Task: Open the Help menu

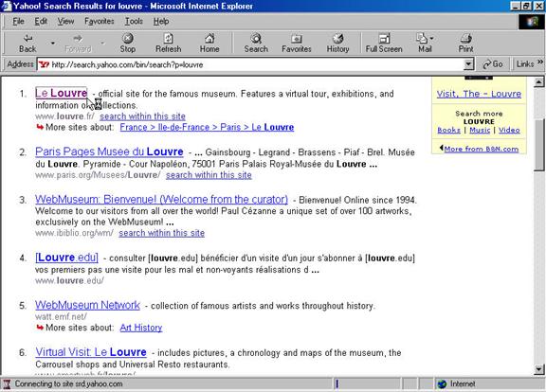Action: point(161,21)
